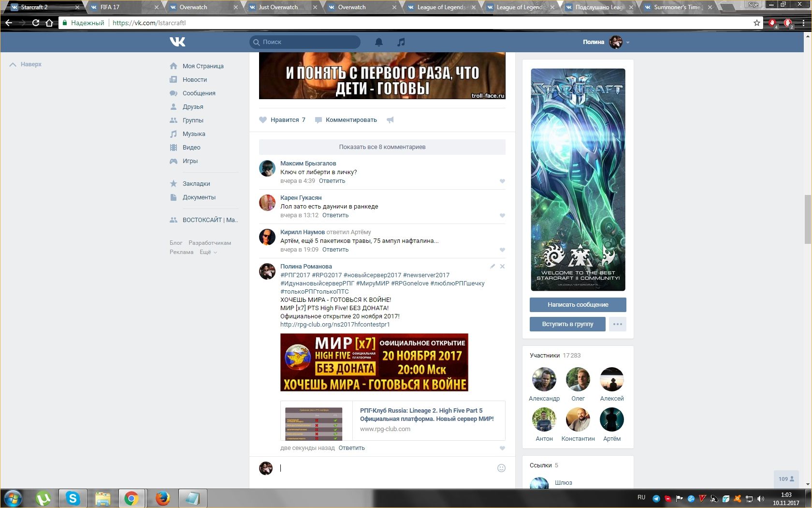
Task: Click the search field Поиск
Action: (x=305, y=42)
